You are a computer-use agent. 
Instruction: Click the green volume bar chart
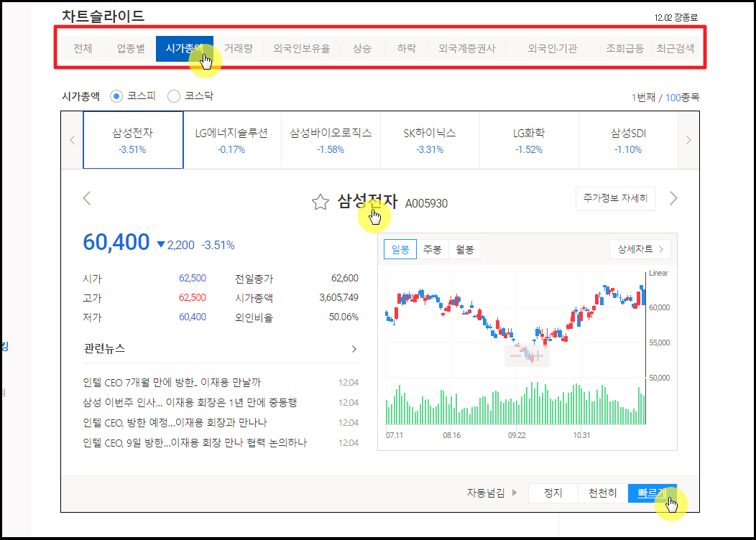[x=515, y=404]
